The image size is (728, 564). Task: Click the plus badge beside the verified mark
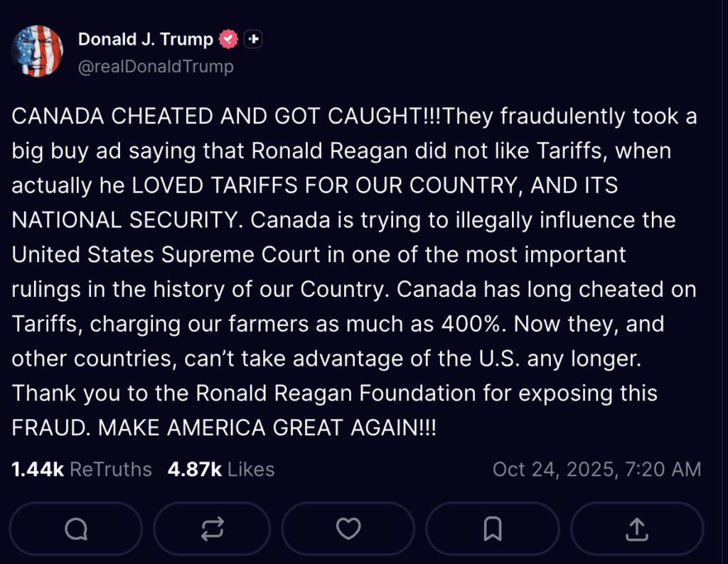click(253, 40)
